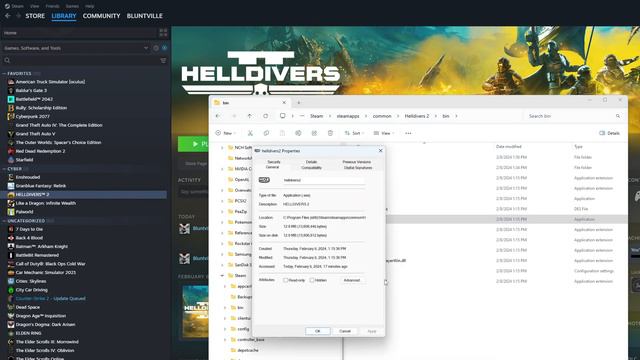Select Counter-Strike 2 - Update Queued entry

click(x=51, y=298)
